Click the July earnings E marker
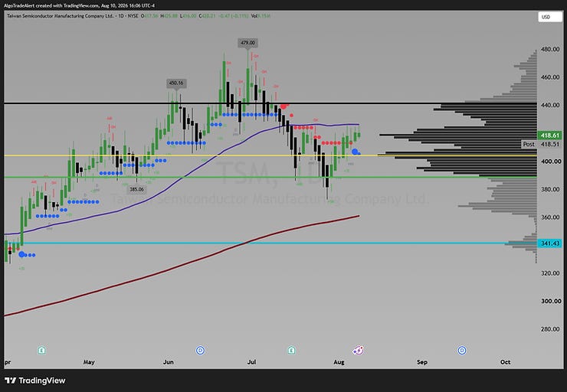The image size is (567, 392). coord(291,350)
